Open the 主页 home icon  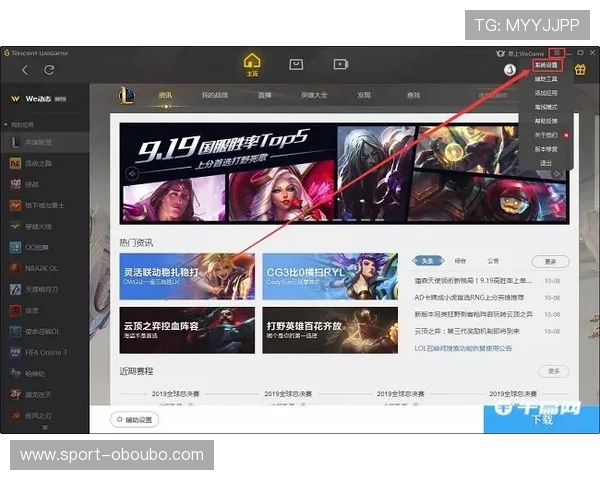coord(252,65)
